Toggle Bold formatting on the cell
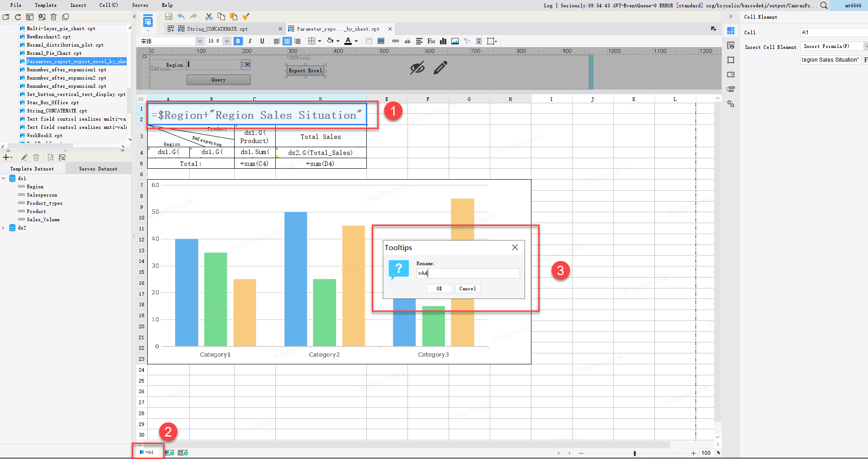This screenshot has height=459, width=868. (x=238, y=41)
